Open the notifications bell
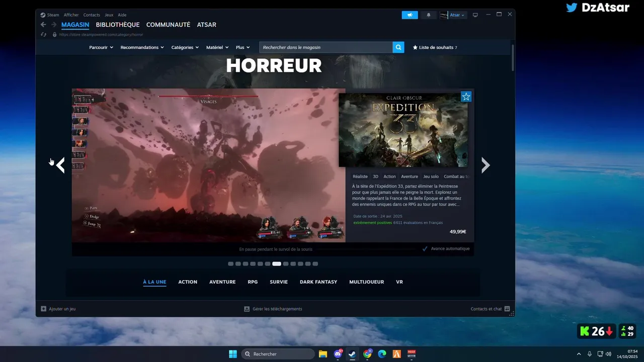 tap(429, 15)
